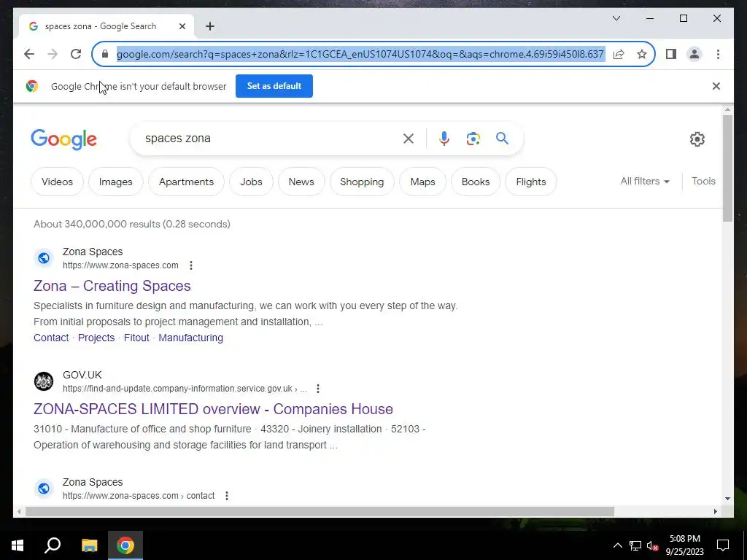
Task: Click the scroll down arrow
Action: pyautogui.click(x=727, y=499)
